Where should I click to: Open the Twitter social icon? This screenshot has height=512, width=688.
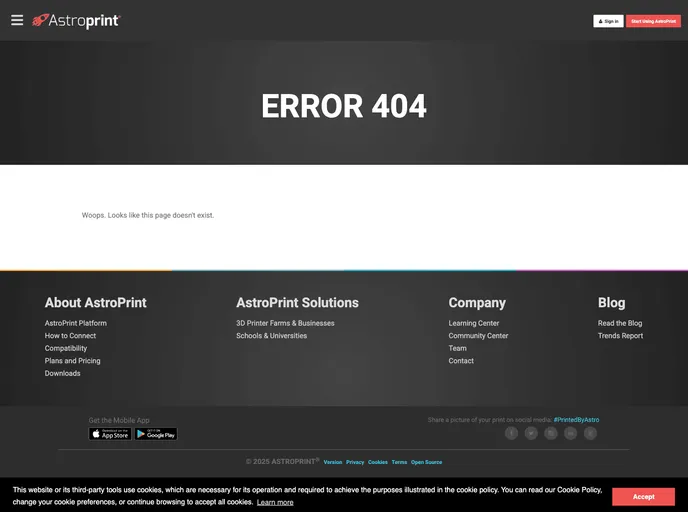pyautogui.click(x=531, y=433)
